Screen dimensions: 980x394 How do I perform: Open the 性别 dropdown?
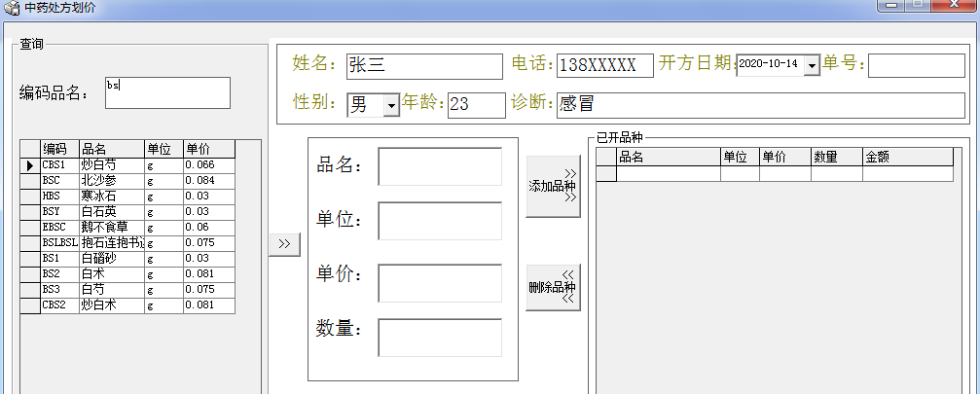(x=391, y=105)
